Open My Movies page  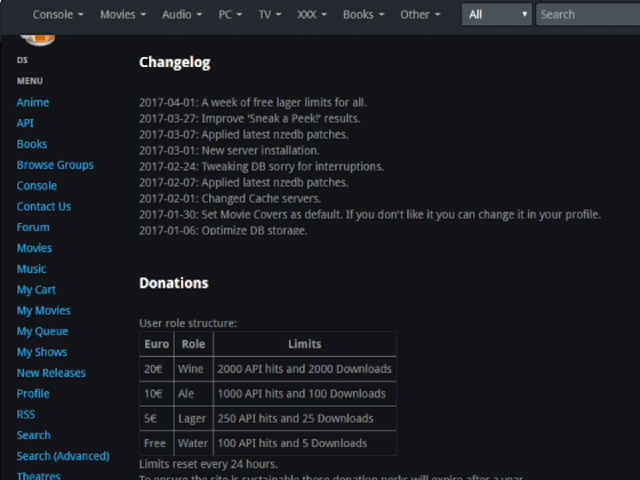coord(44,311)
